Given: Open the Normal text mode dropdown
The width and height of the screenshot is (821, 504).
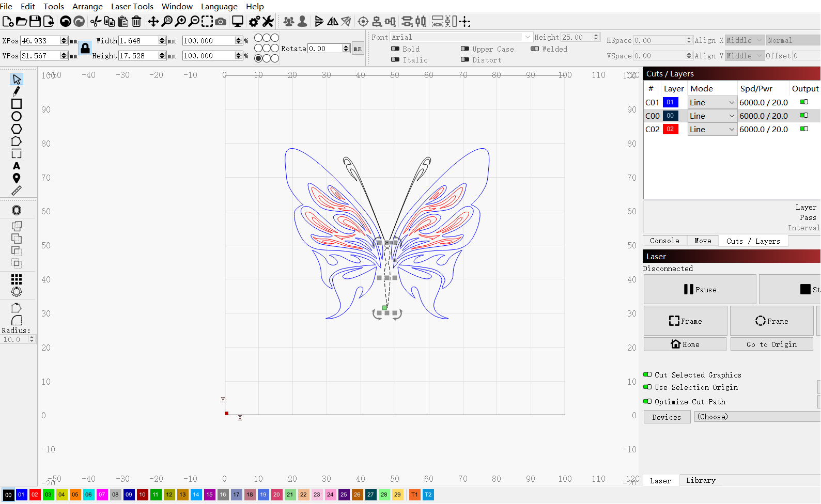Looking at the screenshot, I should pyautogui.click(x=793, y=40).
